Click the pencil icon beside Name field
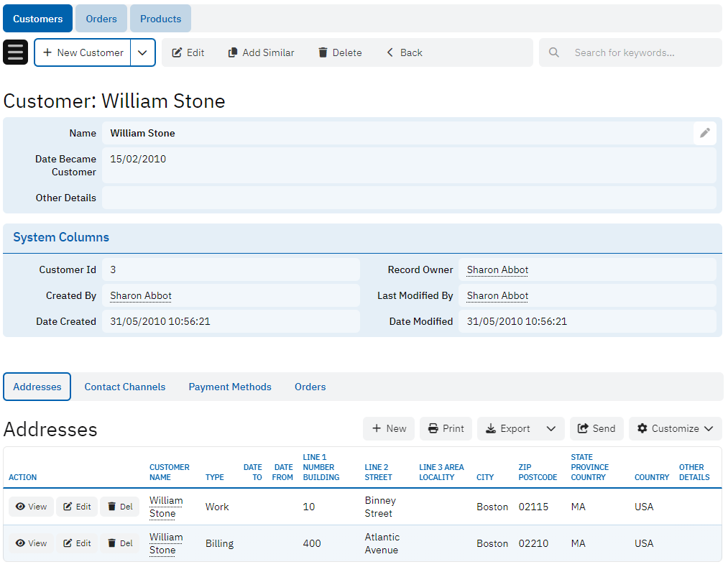Screen dimensions: 728x567 [x=704, y=133]
